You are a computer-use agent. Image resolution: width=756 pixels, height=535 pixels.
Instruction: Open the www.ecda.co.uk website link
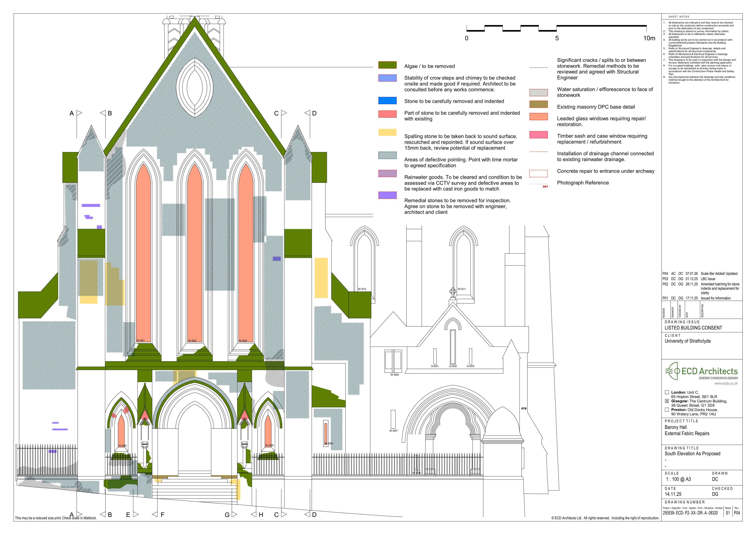726,383
